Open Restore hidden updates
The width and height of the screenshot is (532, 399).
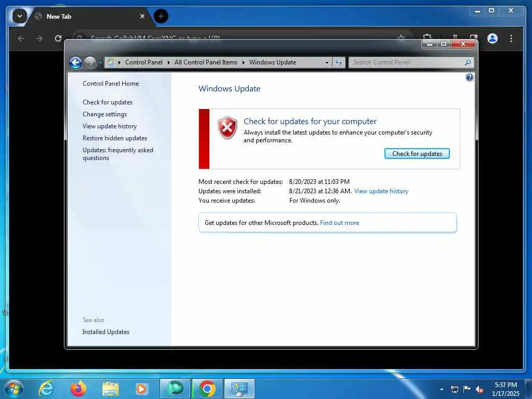115,138
